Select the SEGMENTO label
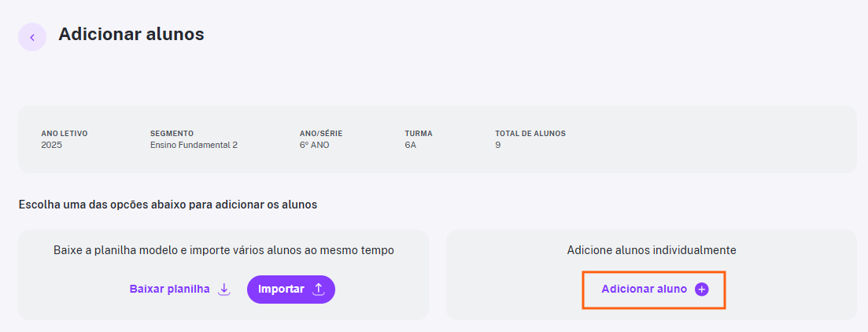Image resolution: width=868 pixels, height=332 pixels. pos(172,134)
